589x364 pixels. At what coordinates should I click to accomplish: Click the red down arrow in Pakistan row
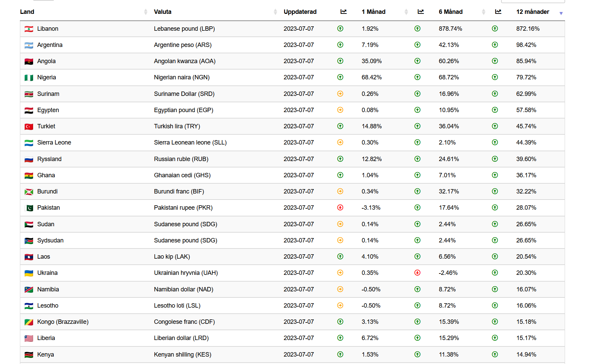tap(340, 208)
